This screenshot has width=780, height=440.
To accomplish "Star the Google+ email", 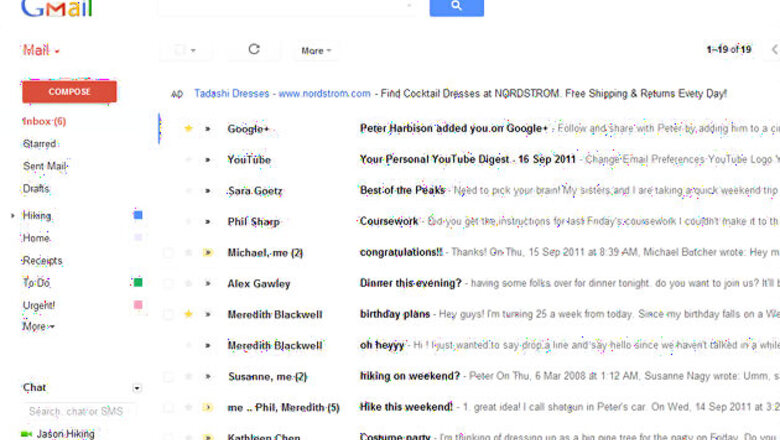I will pyautogui.click(x=189, y=129).
